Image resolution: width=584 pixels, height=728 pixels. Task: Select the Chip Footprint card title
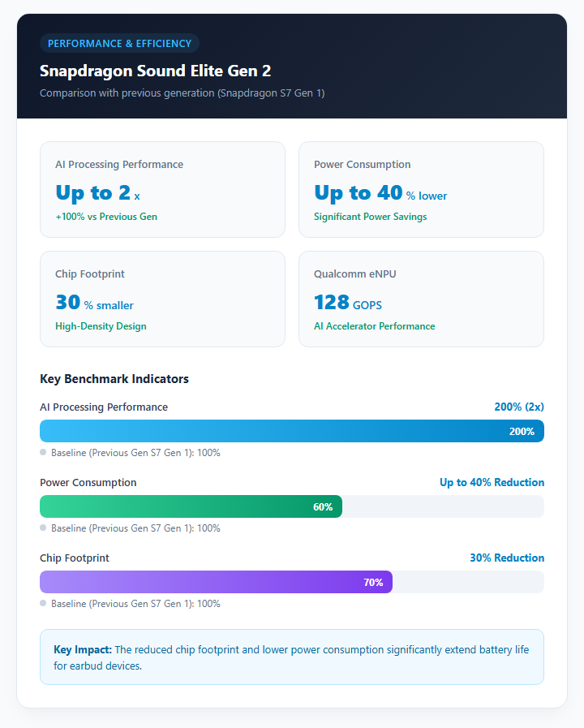tap(90, 274)
